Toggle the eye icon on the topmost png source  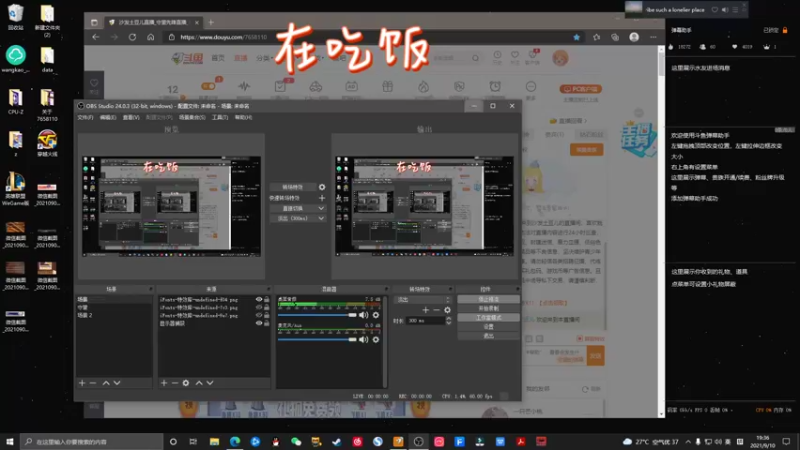[x=259, y=299]
